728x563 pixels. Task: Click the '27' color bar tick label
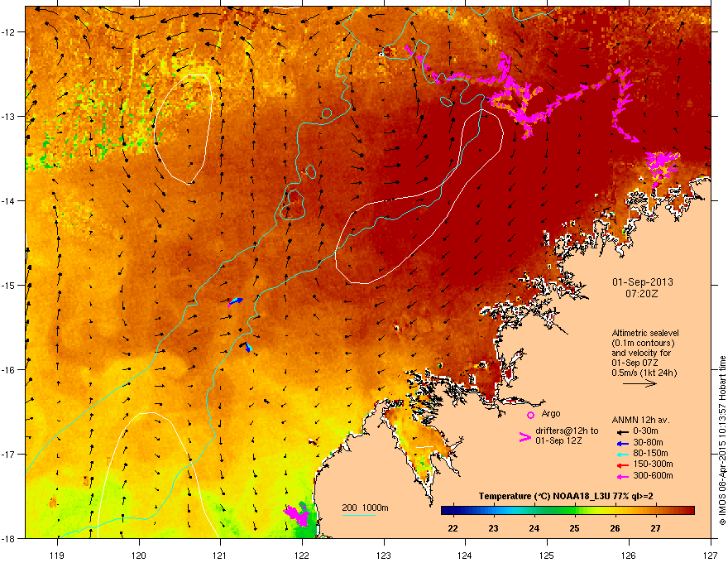coord(655,528)
